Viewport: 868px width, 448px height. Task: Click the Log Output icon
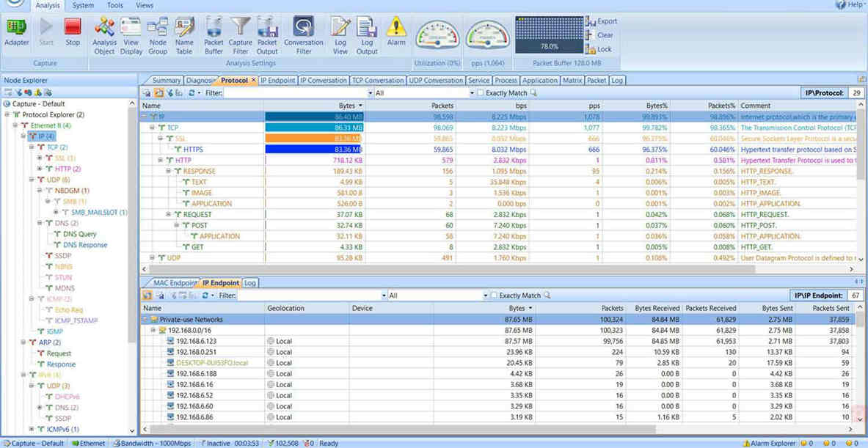click(x=367, y=32)
